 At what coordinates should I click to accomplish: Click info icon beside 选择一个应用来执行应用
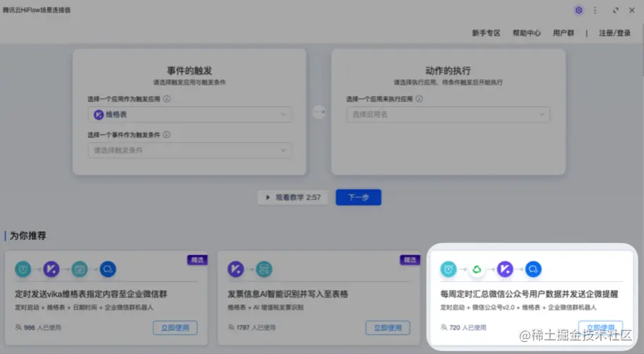[x=419, y=99]
